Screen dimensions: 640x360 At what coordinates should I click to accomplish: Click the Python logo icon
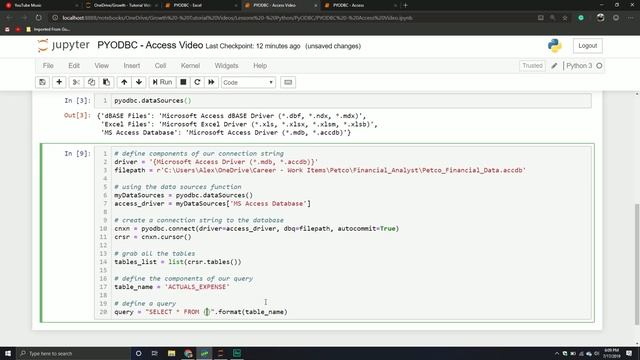coord(555,46)
